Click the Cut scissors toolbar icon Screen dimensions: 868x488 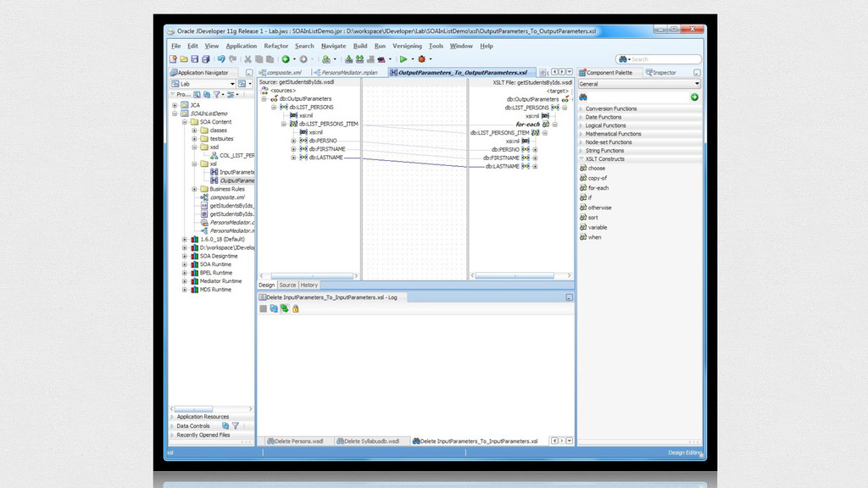click(248, 59)
